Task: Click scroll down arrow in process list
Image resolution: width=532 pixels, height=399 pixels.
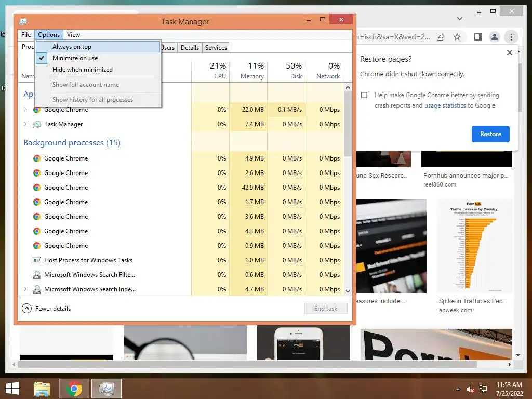Action: pos(348,291)
